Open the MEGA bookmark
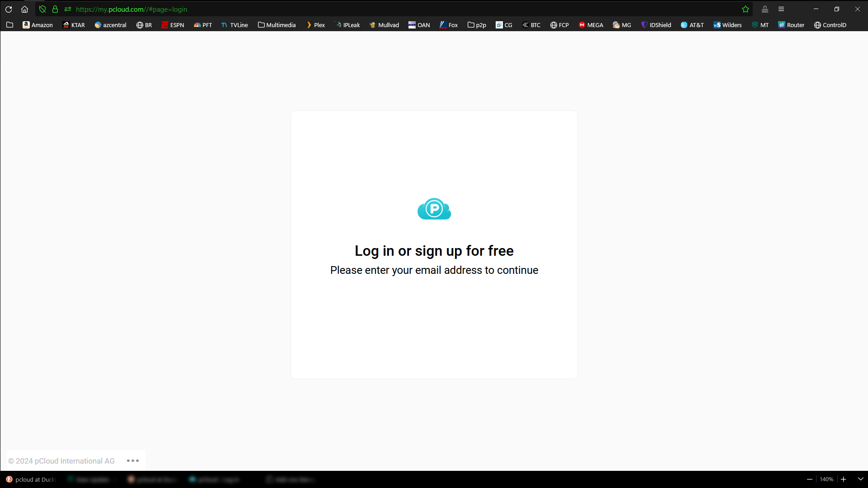Image resolution: width=868 pixels, height=488 pixels. tap(591, 25)
